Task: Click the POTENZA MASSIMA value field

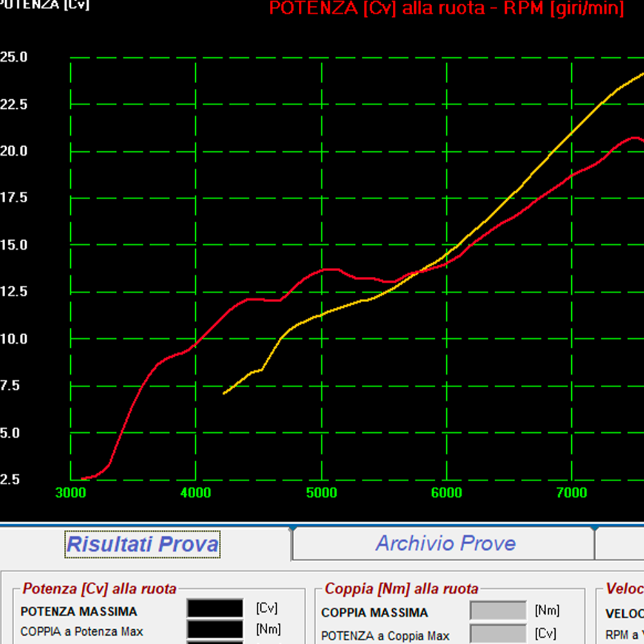Action: click(215, 609)
